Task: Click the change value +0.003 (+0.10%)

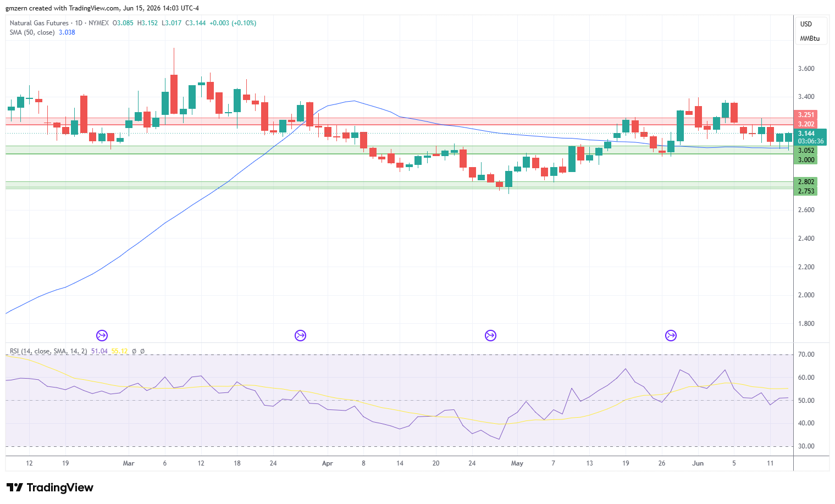Action: [233, 23]
